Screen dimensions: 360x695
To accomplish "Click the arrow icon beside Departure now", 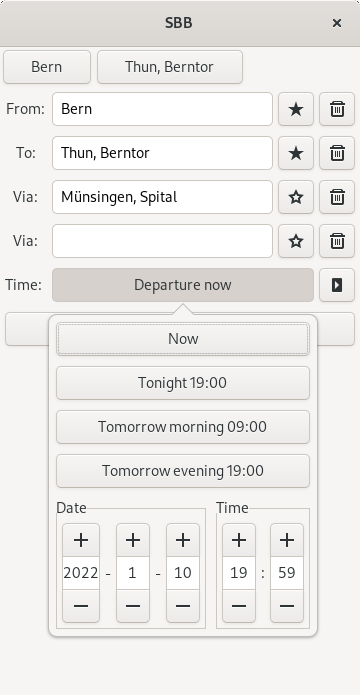I will click(337, 285).
